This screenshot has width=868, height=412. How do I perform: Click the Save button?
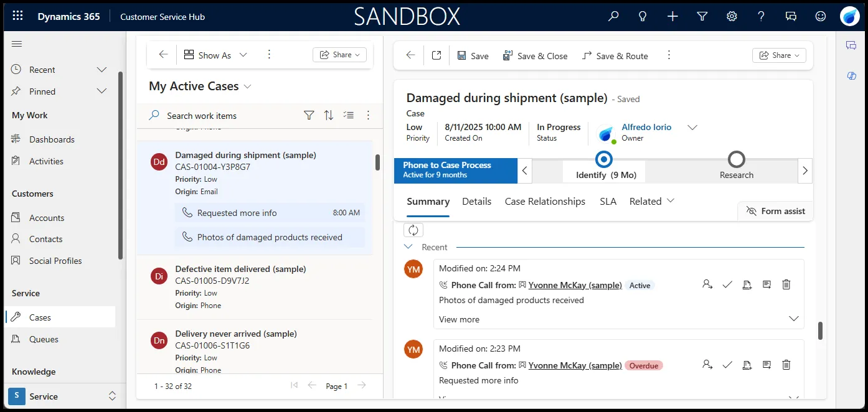click(x=473, y=55)
